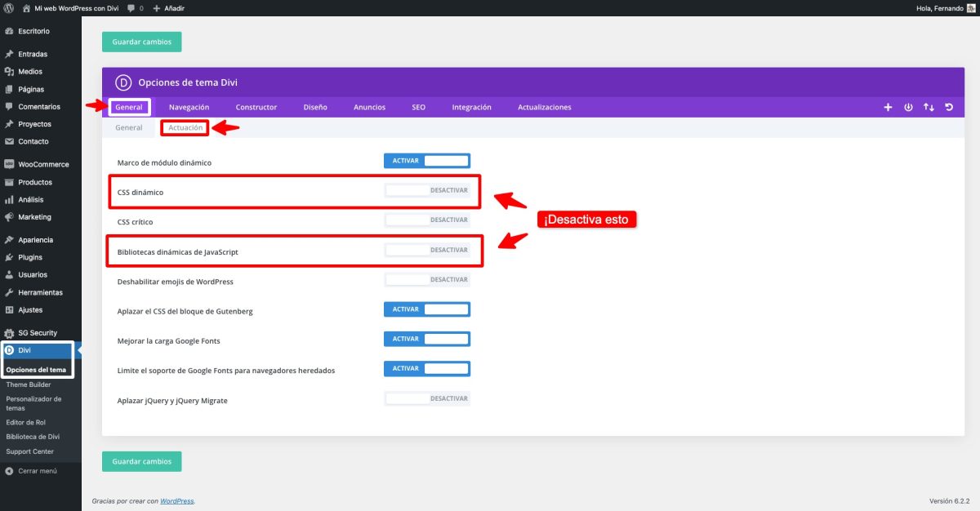Disable the Marco de módulo dinámico toggle
Image resolution: width=980 pixels, height=511 pixels.
426,160
